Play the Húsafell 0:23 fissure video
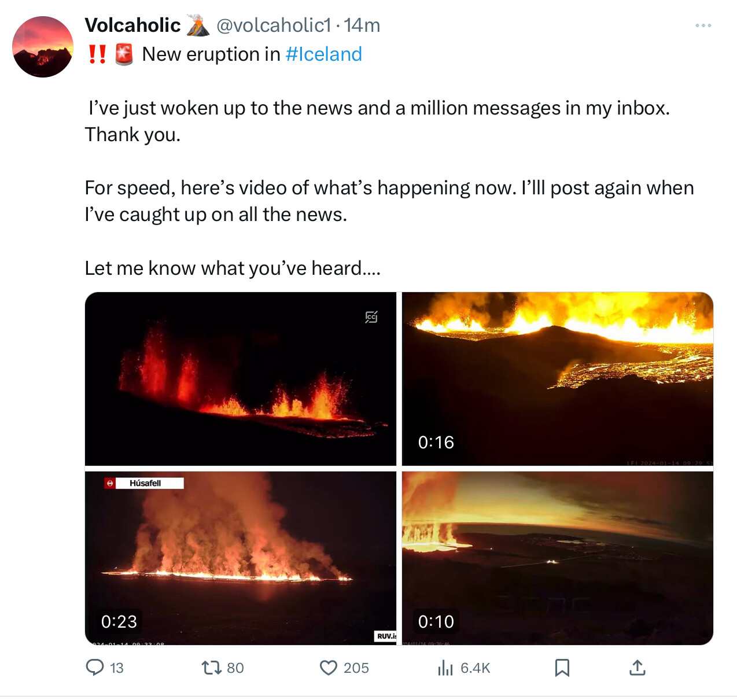 click(240, 558)
